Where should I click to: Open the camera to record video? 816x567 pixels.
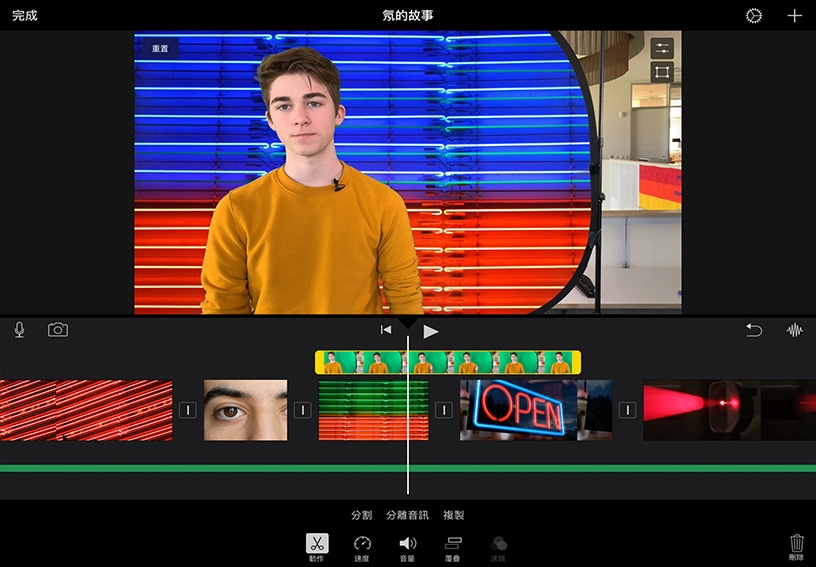point(58,330)
